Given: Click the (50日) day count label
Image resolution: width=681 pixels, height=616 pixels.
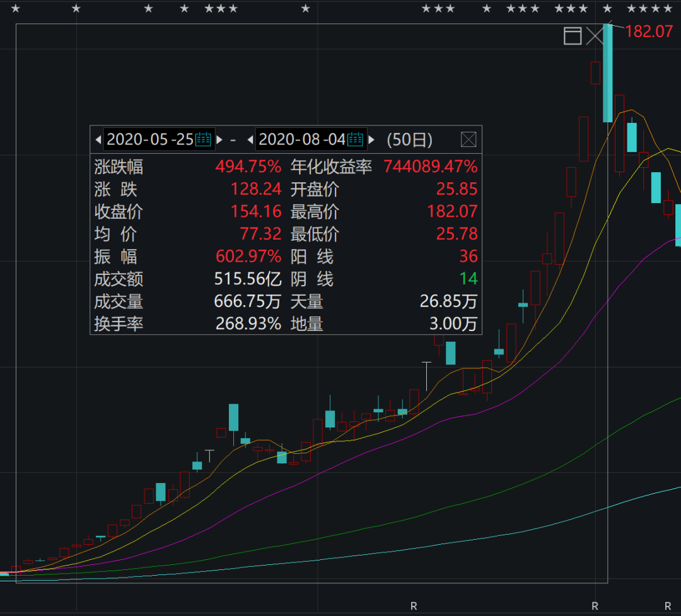Looking at the screenshot, I should click(410, 139).
